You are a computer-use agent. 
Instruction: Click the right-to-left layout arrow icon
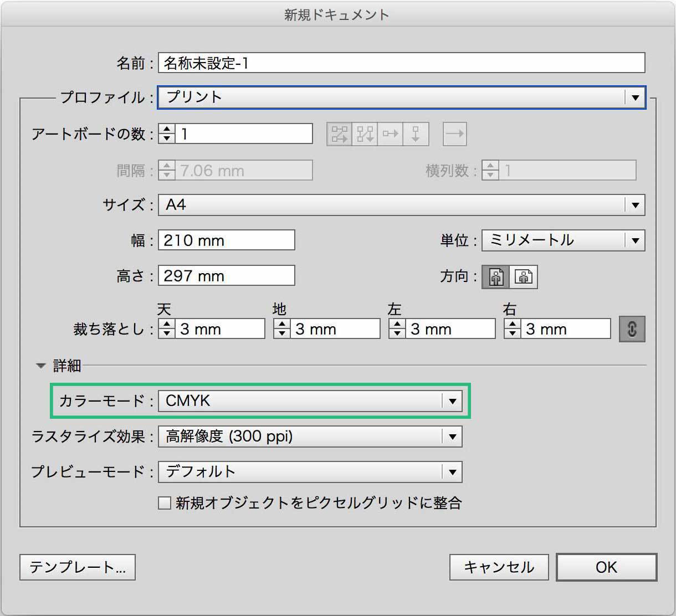(x=454, y=134)
